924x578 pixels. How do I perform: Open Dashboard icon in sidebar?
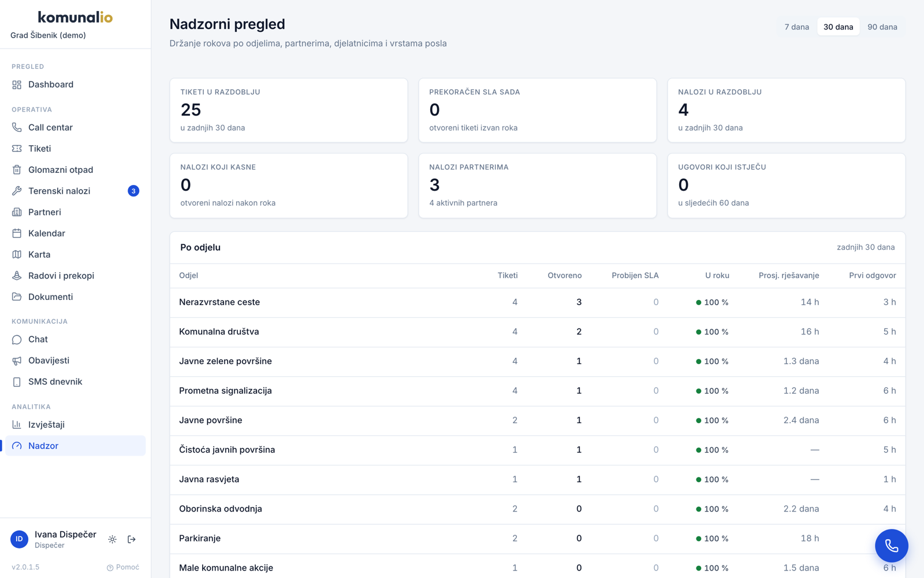point(17,84)
